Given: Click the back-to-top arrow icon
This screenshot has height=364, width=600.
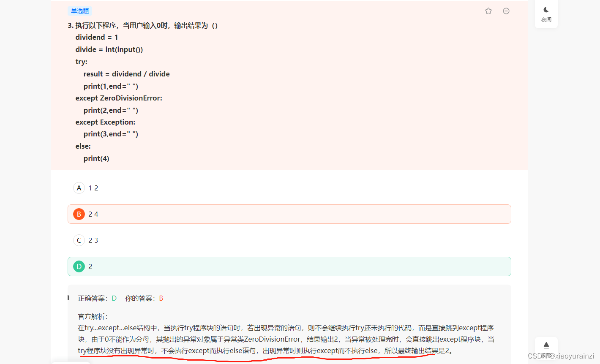Looking at the screenshot, I should pos(546,345).
